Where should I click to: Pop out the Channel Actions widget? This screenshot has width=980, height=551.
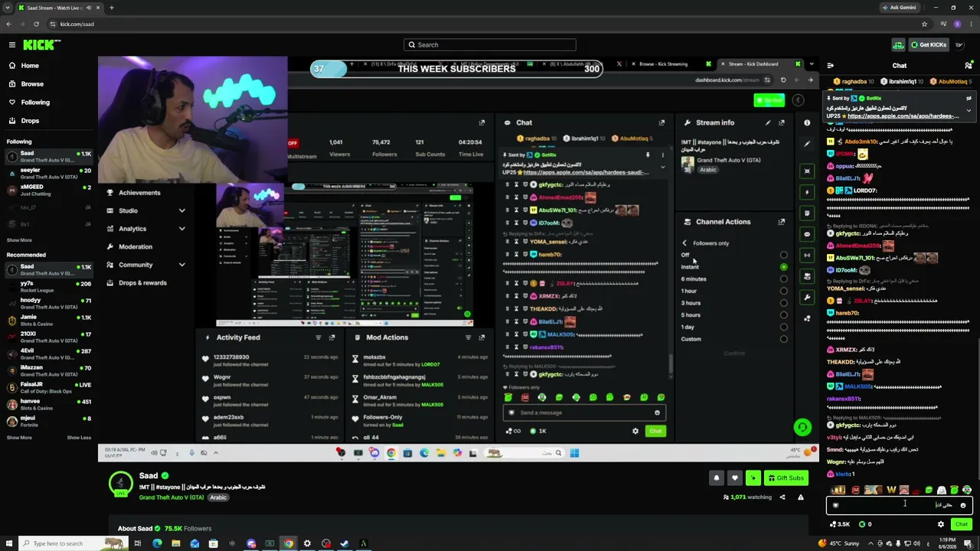pyautogui.click(x=782, y=222)
